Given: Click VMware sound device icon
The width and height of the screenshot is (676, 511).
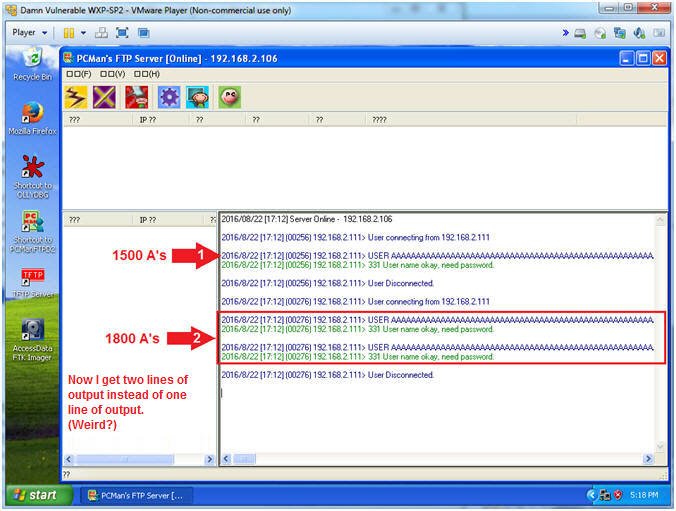Looking at the screenshot, I should (639, 33).
